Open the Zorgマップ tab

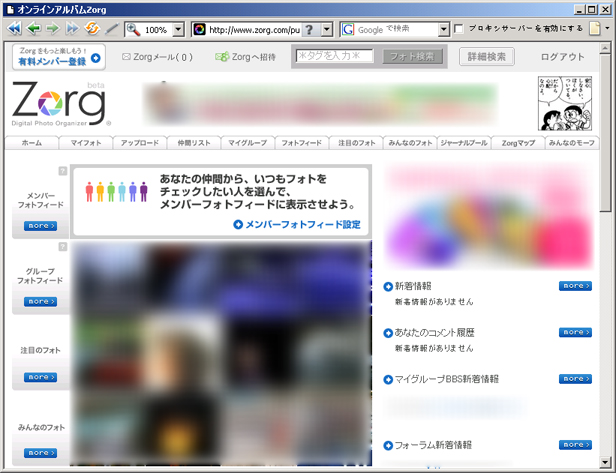click(x=518, y=143)
